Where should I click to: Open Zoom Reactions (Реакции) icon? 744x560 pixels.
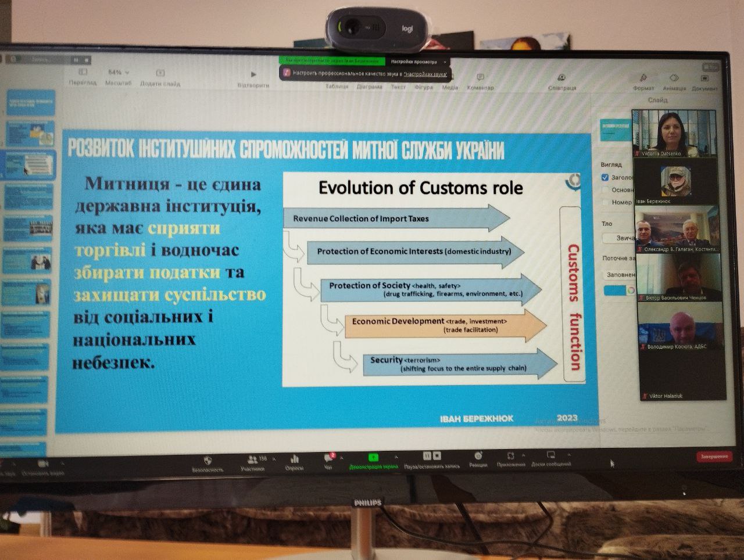pyautogui.click(x=478, y=456)
